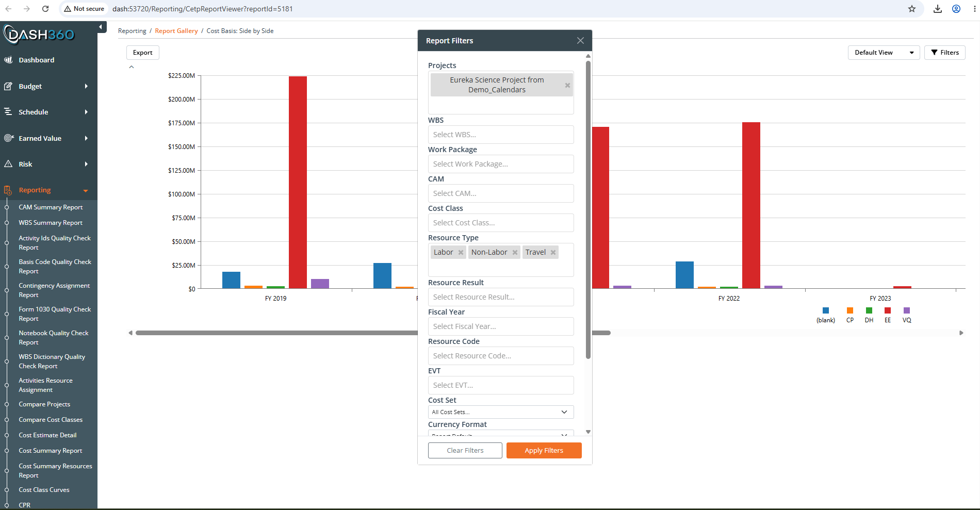Click the chart's right scroll arrow
The width and height of the screenshot is (980, 510).
[961, 333]
